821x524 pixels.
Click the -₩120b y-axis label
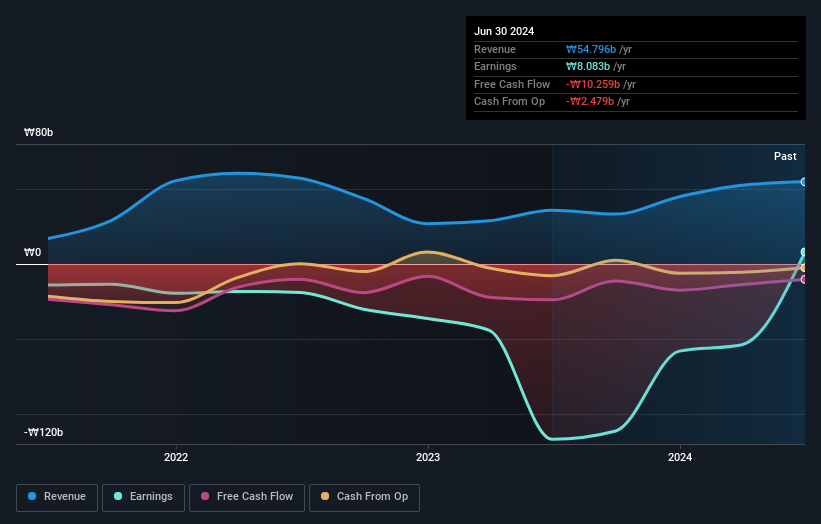[43, 432]
